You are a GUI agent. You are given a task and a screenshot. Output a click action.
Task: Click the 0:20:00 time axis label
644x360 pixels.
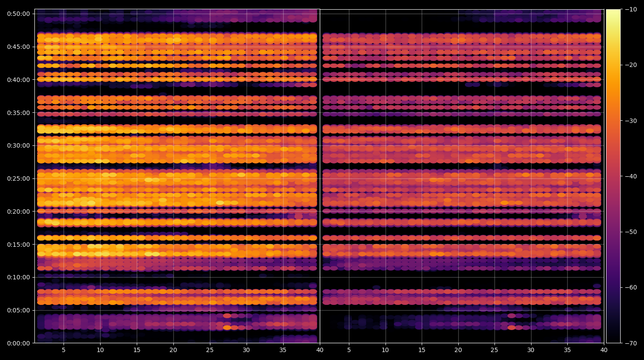[19, 212]
